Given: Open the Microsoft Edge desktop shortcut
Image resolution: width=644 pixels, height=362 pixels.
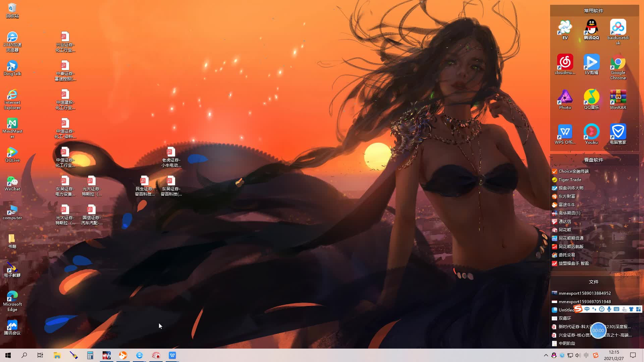Looking at the screenshot, I should [12, 301].
